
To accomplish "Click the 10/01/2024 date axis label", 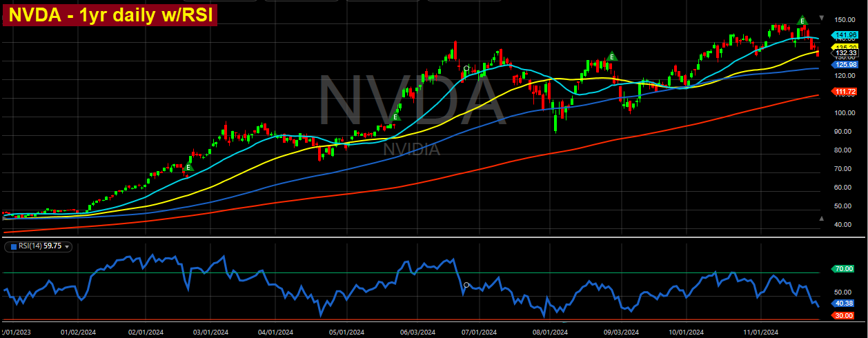I will (x=686, y=332).
